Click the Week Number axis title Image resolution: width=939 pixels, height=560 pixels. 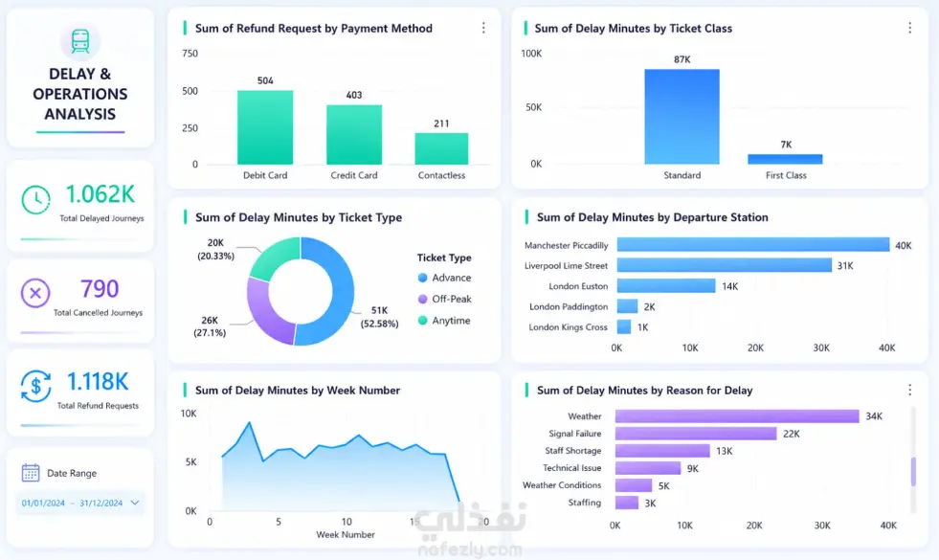click(346, 534)
